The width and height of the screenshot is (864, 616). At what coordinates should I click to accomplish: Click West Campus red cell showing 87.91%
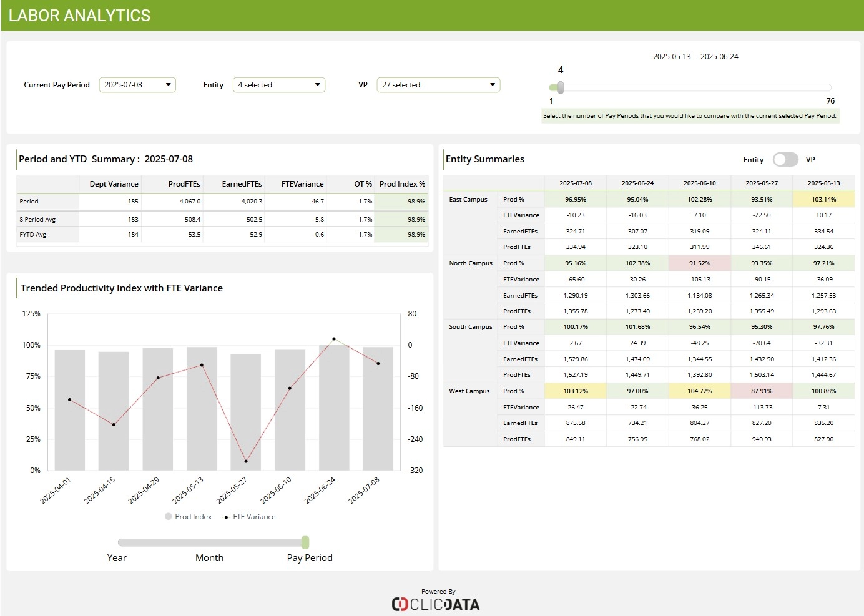coord(762,391)
